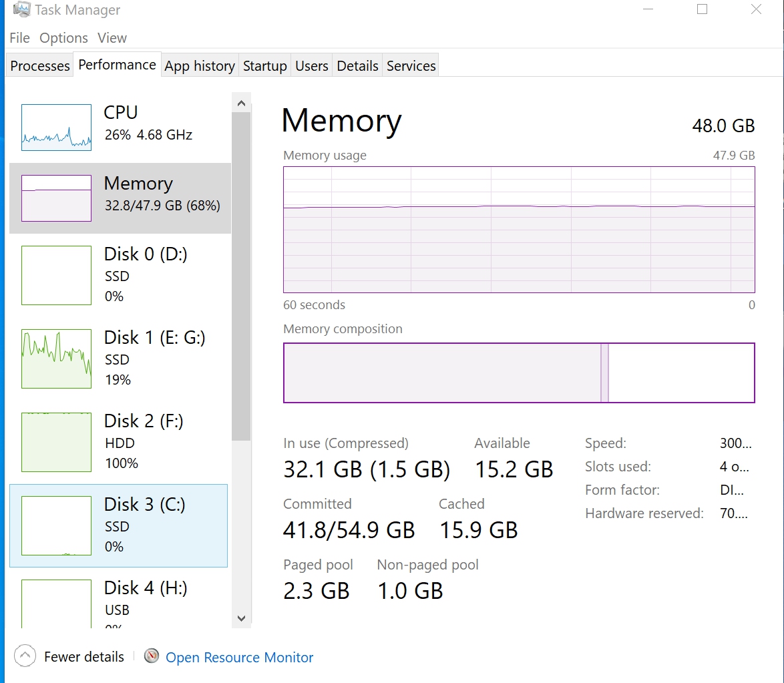Click the large 'Memory' heading
The width and height of the screenshot is (784, 683).
(x=341, y=121)
